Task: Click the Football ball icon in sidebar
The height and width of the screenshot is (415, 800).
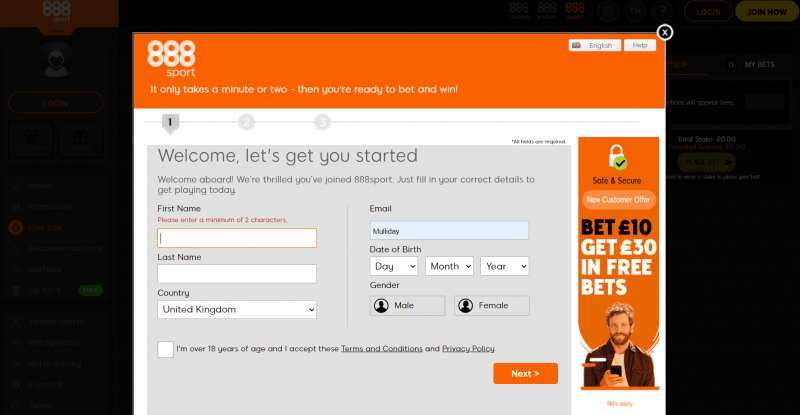Action: [x=16, y=384]
